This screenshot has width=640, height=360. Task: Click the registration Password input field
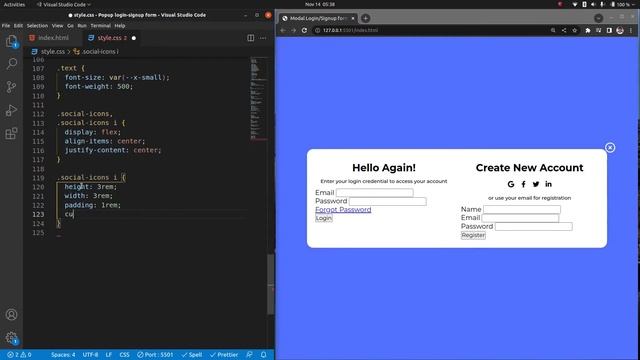pyautogui.click(x=534, y=227)
